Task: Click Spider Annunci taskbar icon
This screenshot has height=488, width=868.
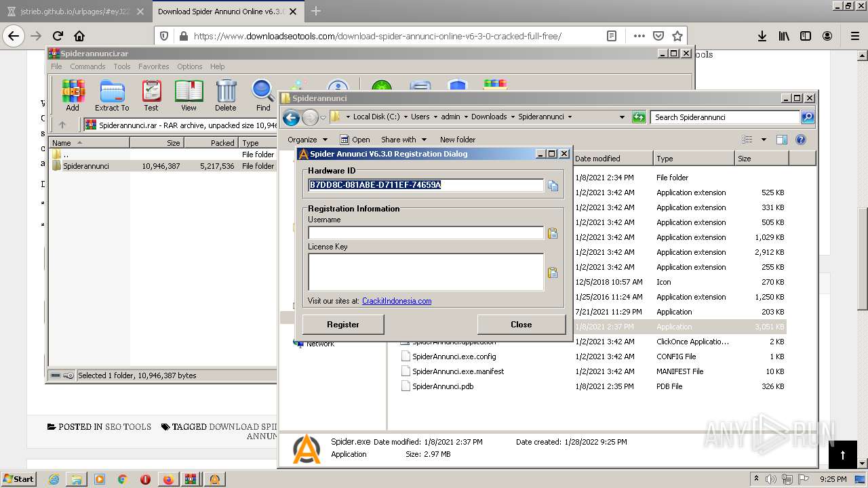Action: click(x=214, y=479)
